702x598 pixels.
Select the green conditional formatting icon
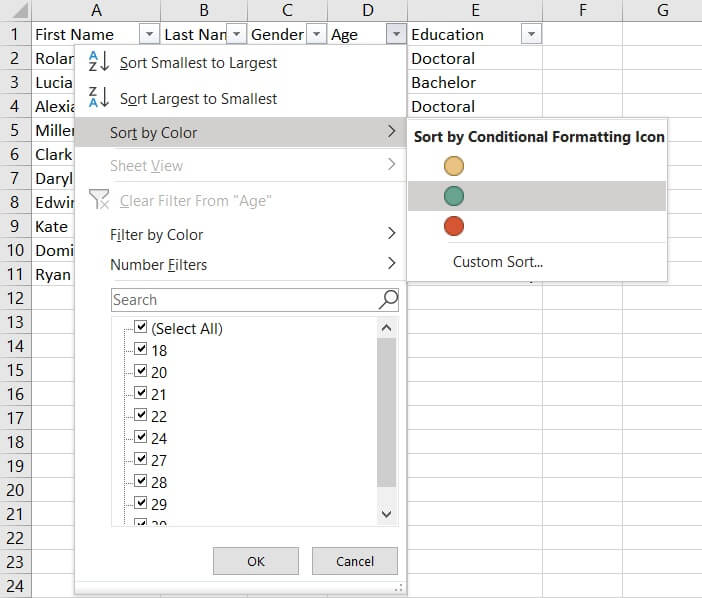pos(454,196)
